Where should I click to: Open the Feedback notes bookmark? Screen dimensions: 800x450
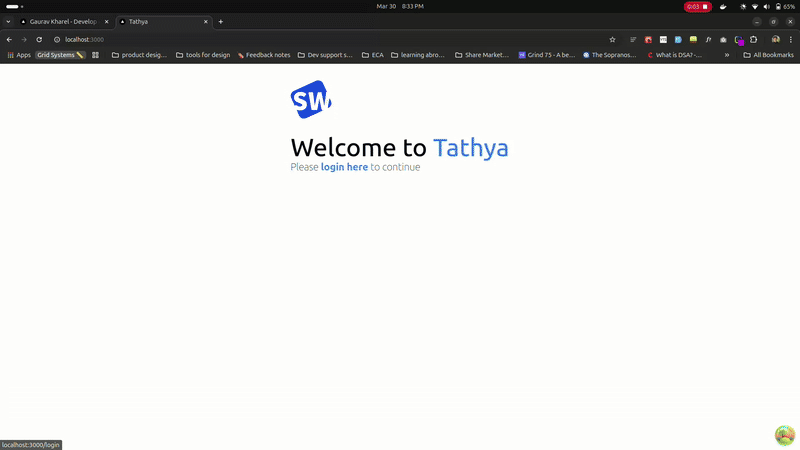point(264,55)
